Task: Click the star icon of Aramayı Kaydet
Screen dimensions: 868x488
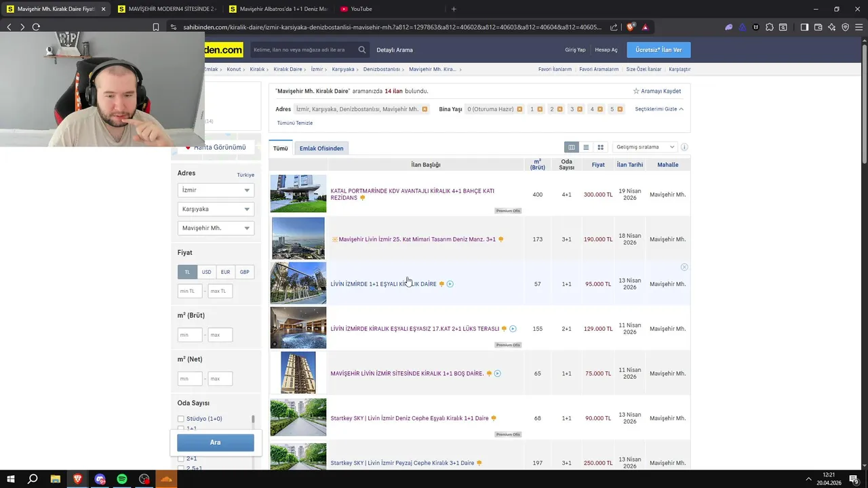Action: pyautogui.click(x=636, y=91)
